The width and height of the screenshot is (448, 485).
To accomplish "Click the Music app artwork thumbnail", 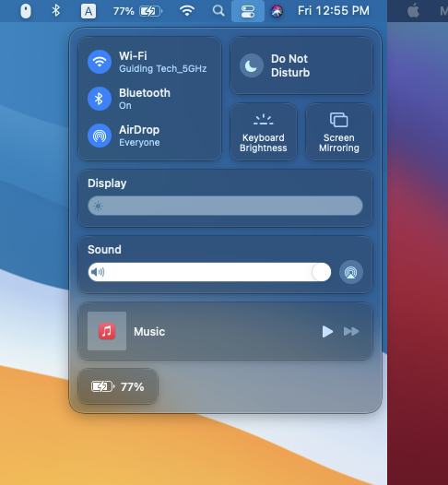I will click(x=107, y=331).
